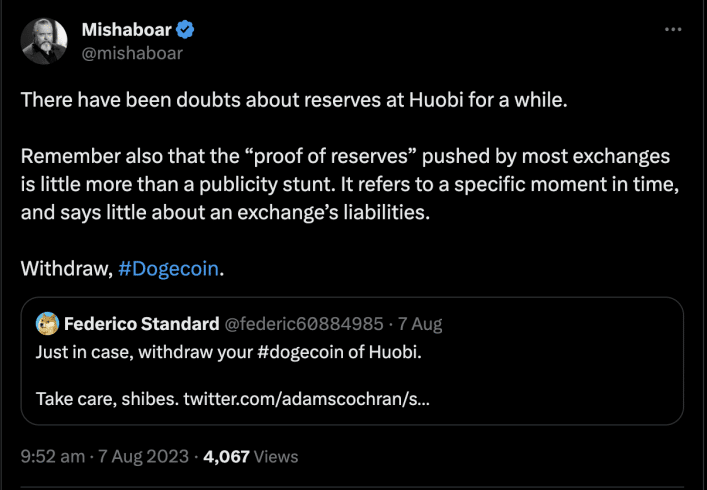Click Federico Standard's doge avatar icon
This screenshot has width=707, height=490.
click(x=47, y=323)
